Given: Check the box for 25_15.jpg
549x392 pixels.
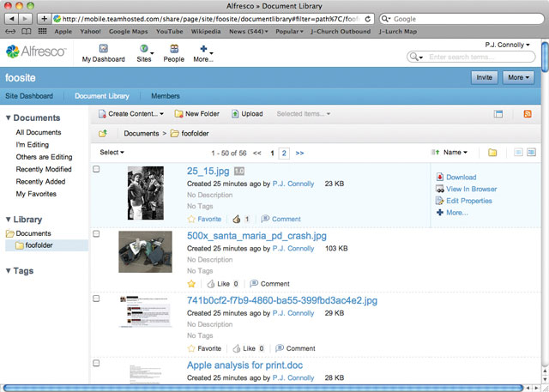Looking at the screenshot, I should (x=96, y=169).
